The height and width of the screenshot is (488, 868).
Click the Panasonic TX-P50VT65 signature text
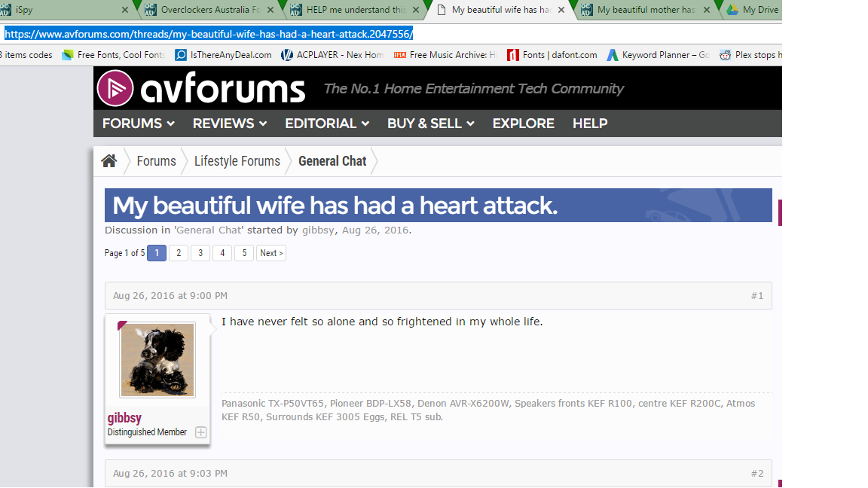[488, 410]
